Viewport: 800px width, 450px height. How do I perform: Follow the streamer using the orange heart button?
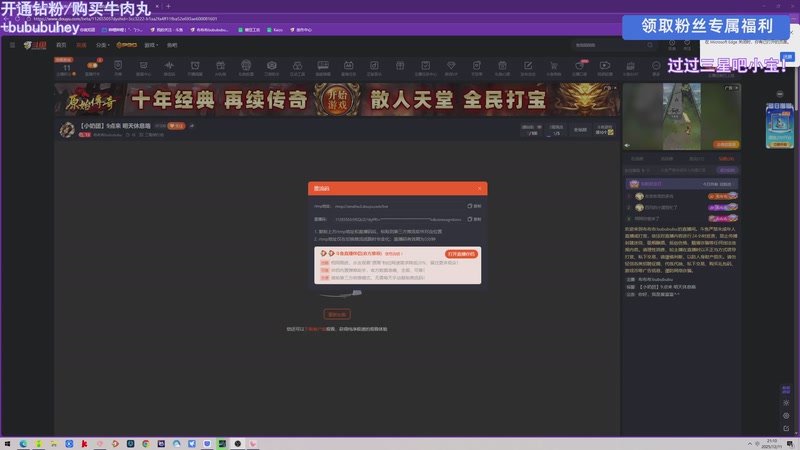176,126
